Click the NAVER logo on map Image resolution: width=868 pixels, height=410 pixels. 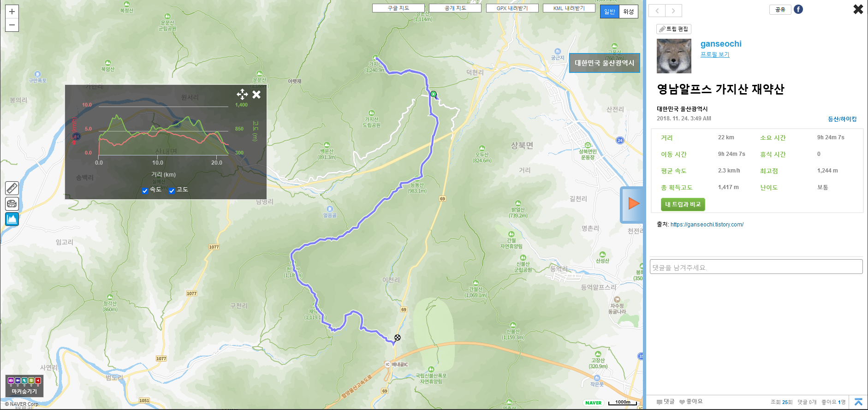593,403
